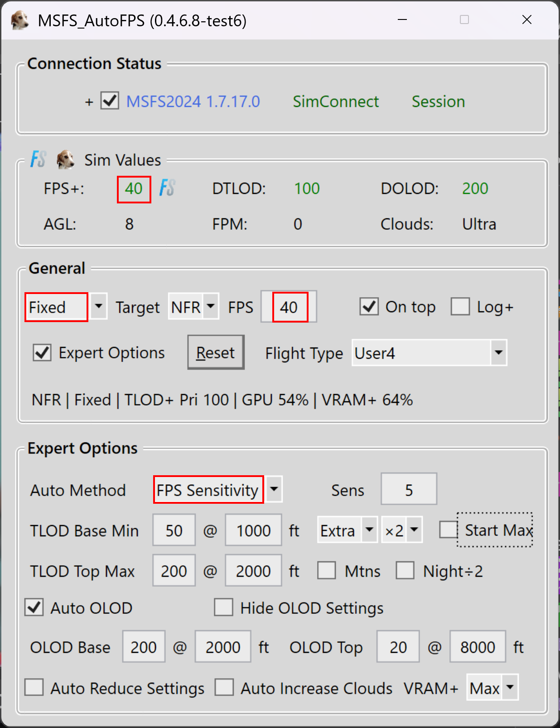Click the Clouds value Ultra

click(479, 224)
